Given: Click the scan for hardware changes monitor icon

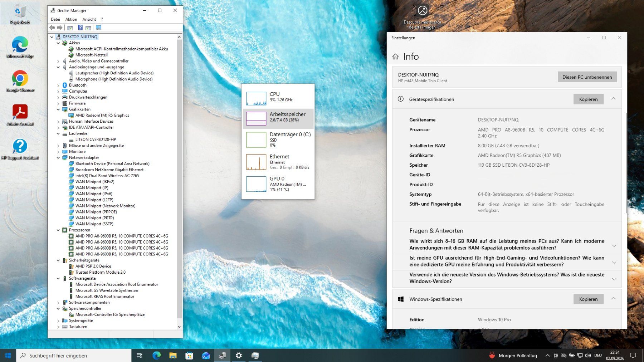Looking at the screenshot, I should point(98,28).
